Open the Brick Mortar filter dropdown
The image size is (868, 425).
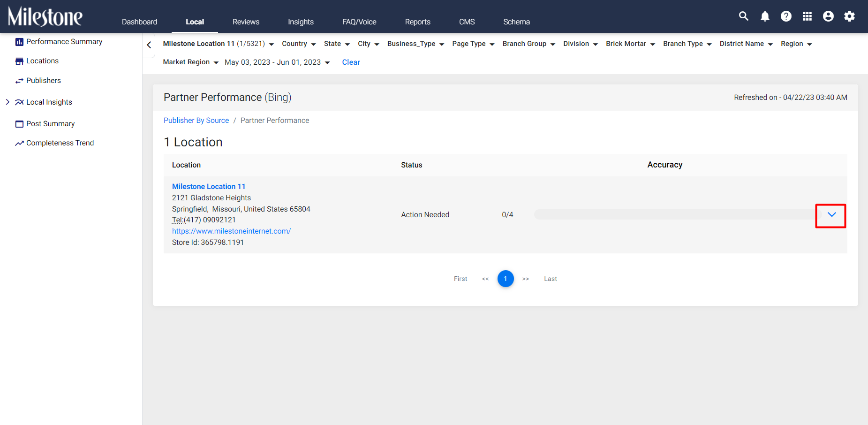pos(630,44)
